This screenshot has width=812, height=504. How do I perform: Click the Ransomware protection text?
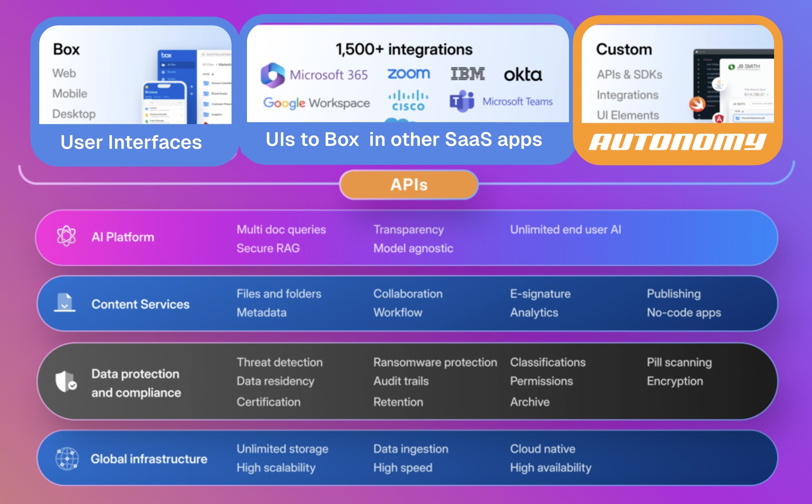coord(435,363)
